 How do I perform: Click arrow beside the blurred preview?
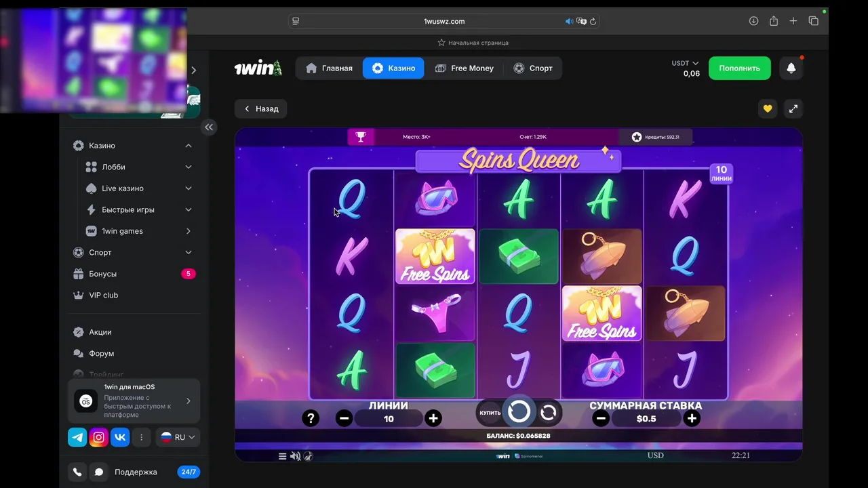coord(193,70)
